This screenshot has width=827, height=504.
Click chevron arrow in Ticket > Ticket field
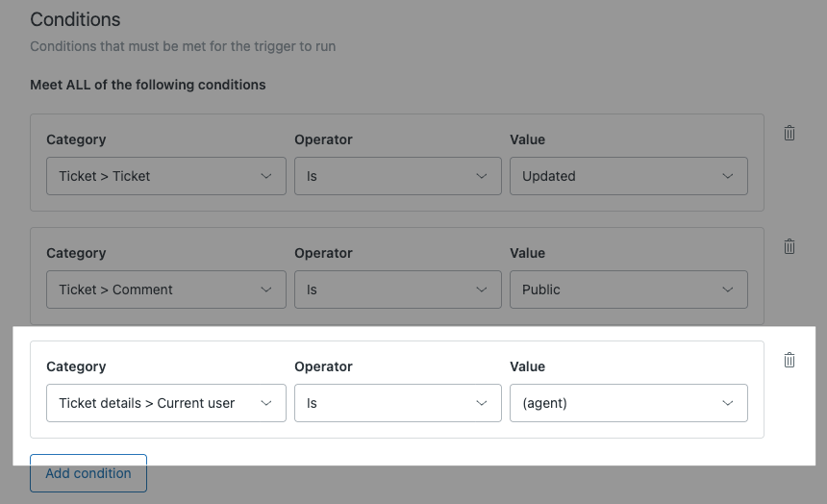pyautogui.click(x=266, y=176)
